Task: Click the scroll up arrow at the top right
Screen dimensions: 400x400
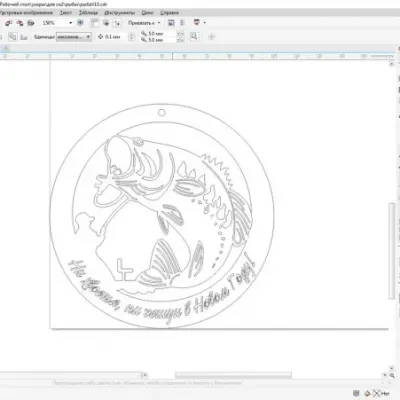Action: [x=392, y=63]
